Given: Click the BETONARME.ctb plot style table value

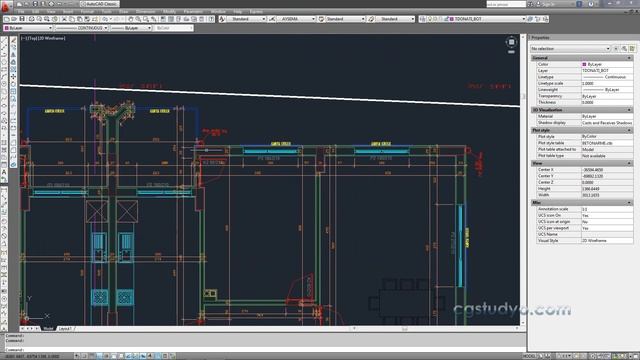Looking at the screenshot, I should click(607, 143).
